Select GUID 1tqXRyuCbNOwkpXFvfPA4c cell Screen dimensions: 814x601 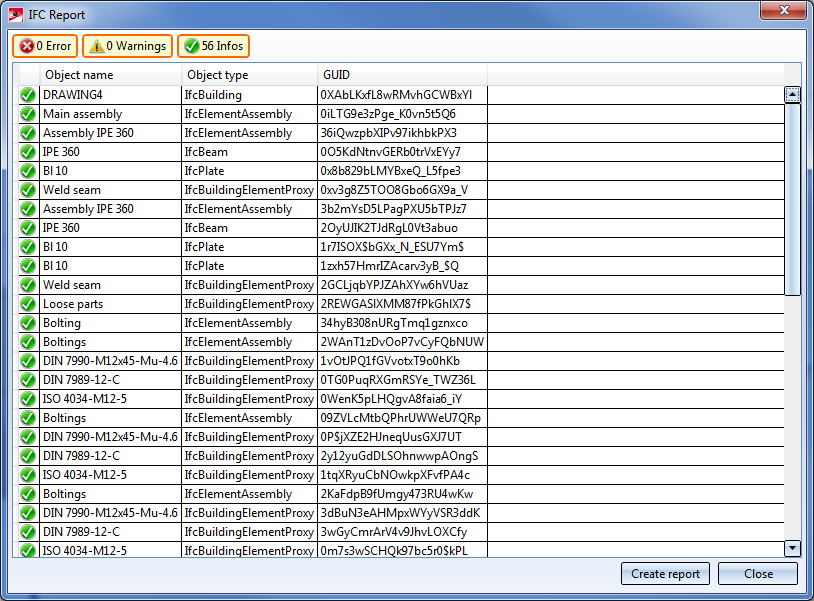402,475
